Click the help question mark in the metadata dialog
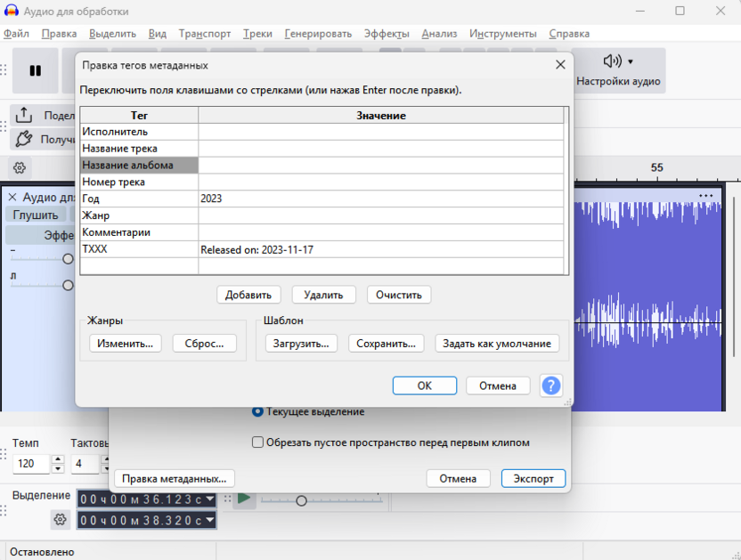Viewport: 741px width, 560px height. coord(551,386)
